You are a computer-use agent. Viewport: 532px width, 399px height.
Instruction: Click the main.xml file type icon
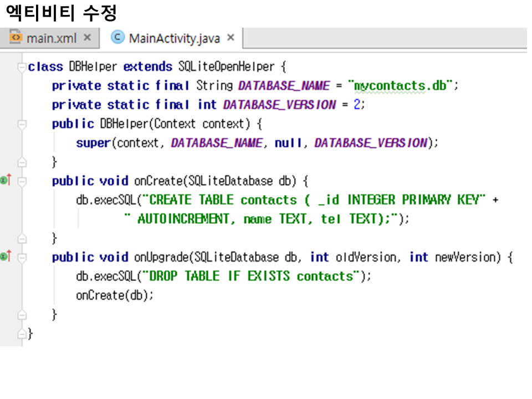[16, 38]
